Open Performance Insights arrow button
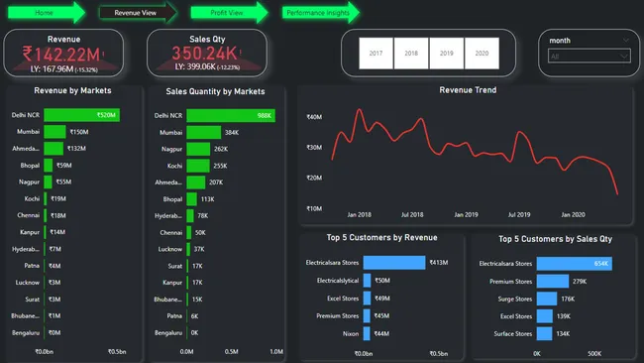The width and height of the screenshot is (644, 363). pyautogui.click(x=321, y=13)
